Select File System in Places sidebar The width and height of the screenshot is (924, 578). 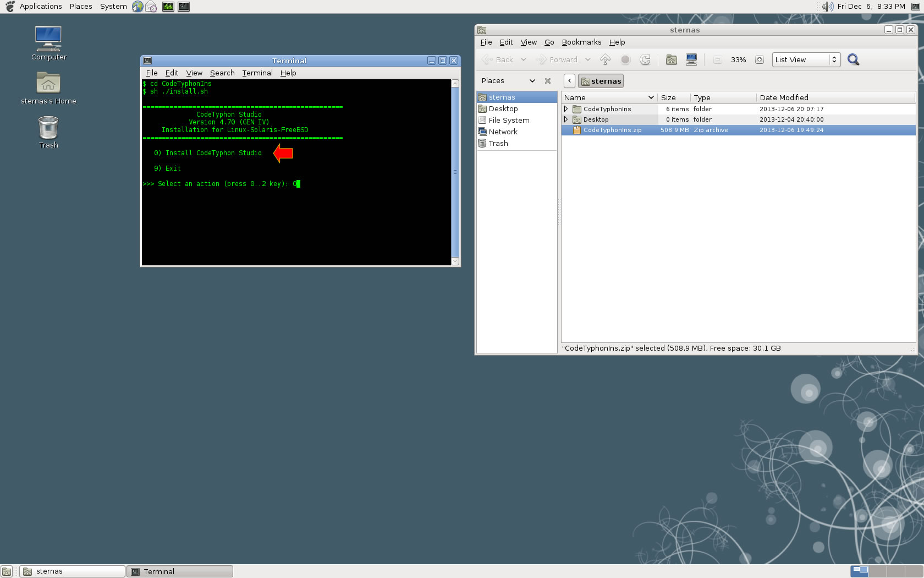(x=517, y=120)
